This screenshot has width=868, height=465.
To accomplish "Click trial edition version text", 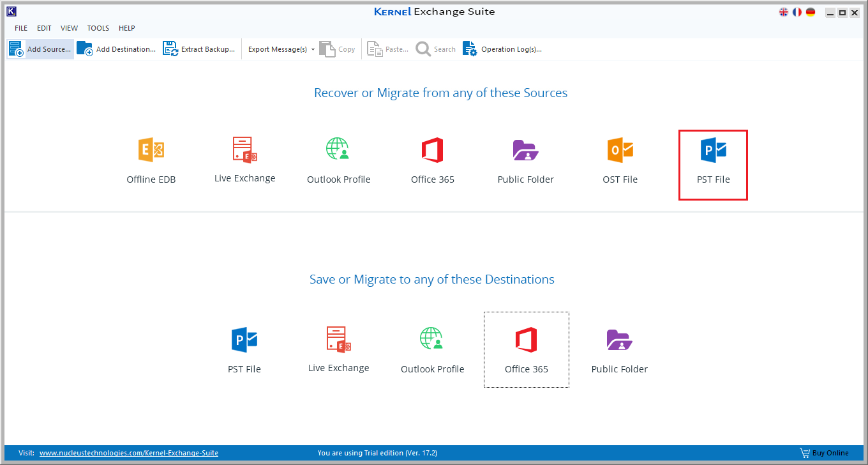I will (377, 453).
